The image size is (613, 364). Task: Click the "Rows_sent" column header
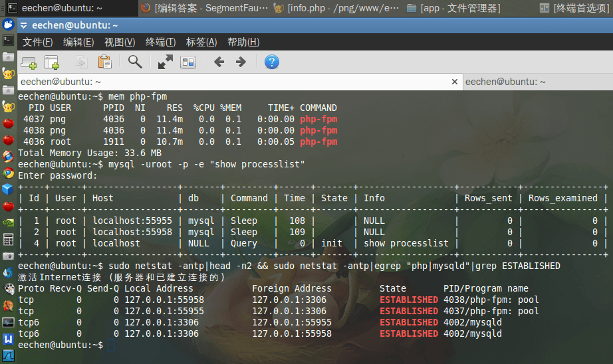click(x=488, y=198)
